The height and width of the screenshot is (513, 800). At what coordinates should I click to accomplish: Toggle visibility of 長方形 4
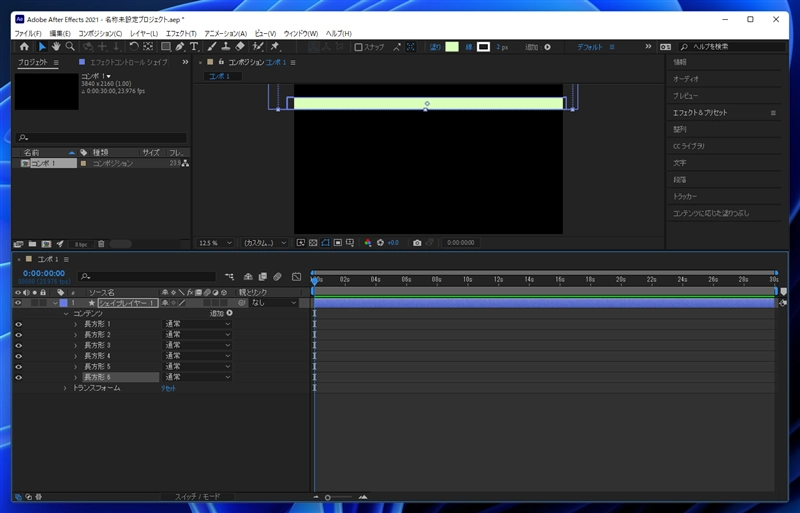[18, 356]
